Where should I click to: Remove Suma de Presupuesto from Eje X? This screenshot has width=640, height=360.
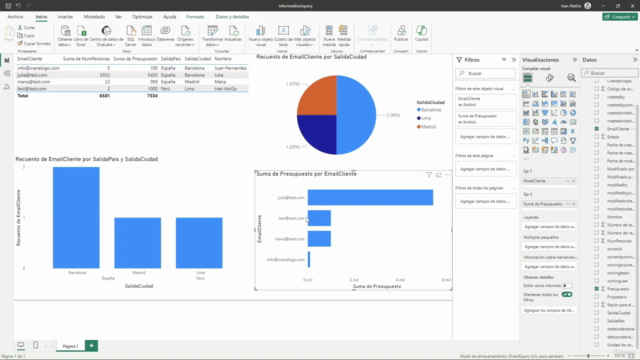[573, 204]
